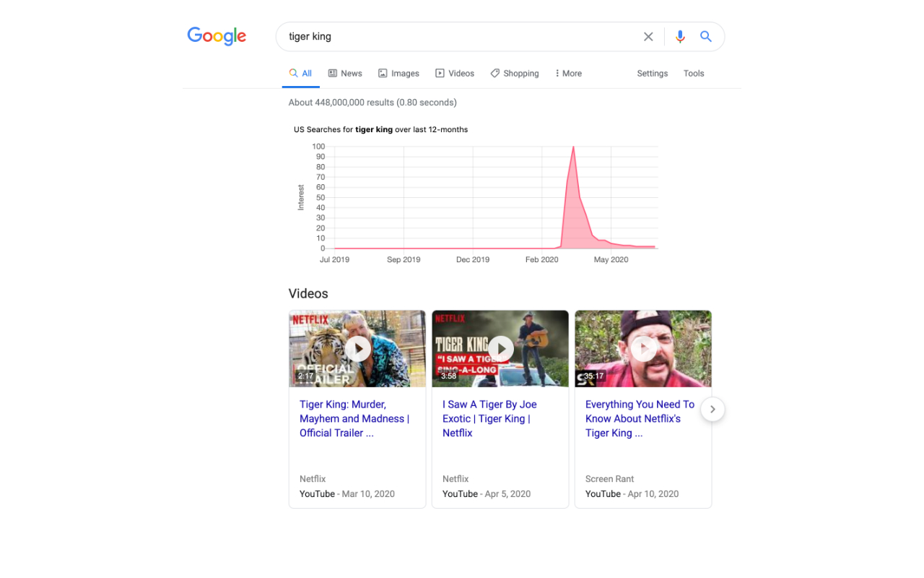The width and height of the screenshot is (924, 578).
Task: Click the Apr 5, 2020 date text
Action: coord(507,494)
